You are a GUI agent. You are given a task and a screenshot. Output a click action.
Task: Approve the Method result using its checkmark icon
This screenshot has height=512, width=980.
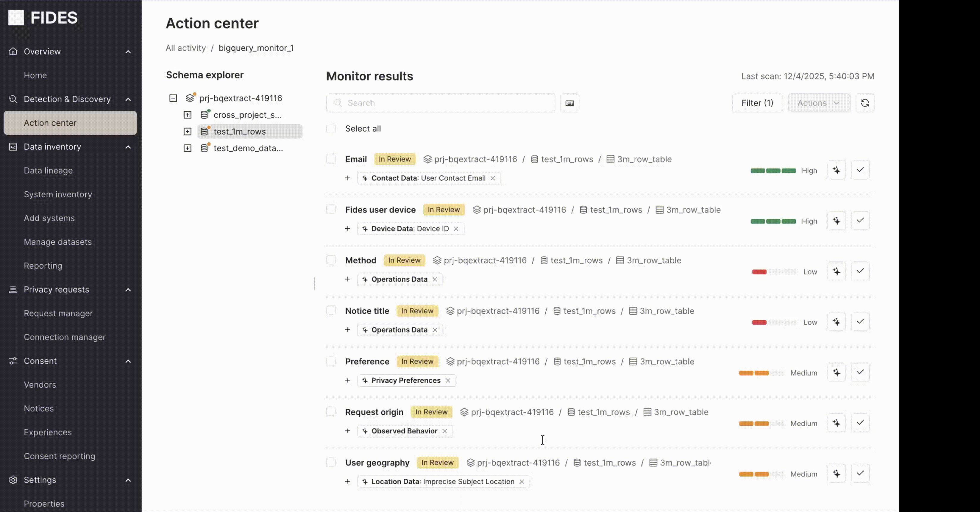(861, 271)
